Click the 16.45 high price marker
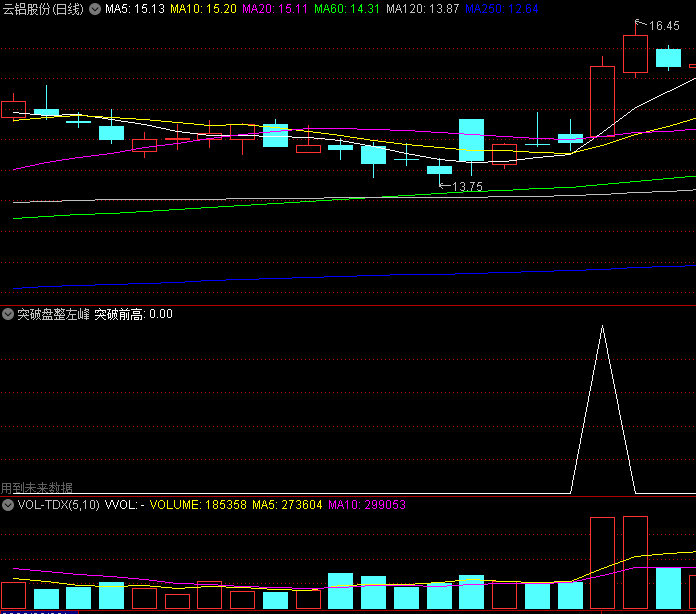 pyautogui.click(x=664, y=26)
